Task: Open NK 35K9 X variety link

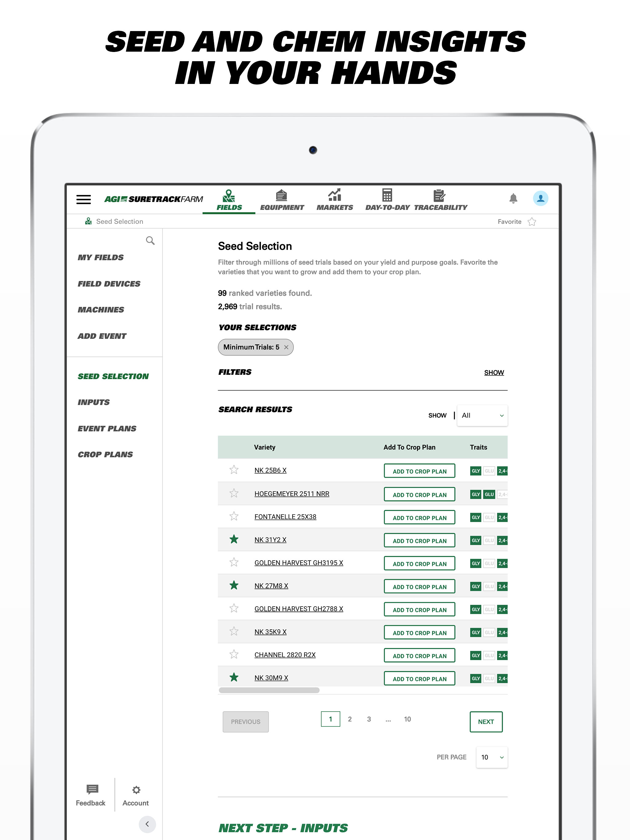Action: [270, 632]
